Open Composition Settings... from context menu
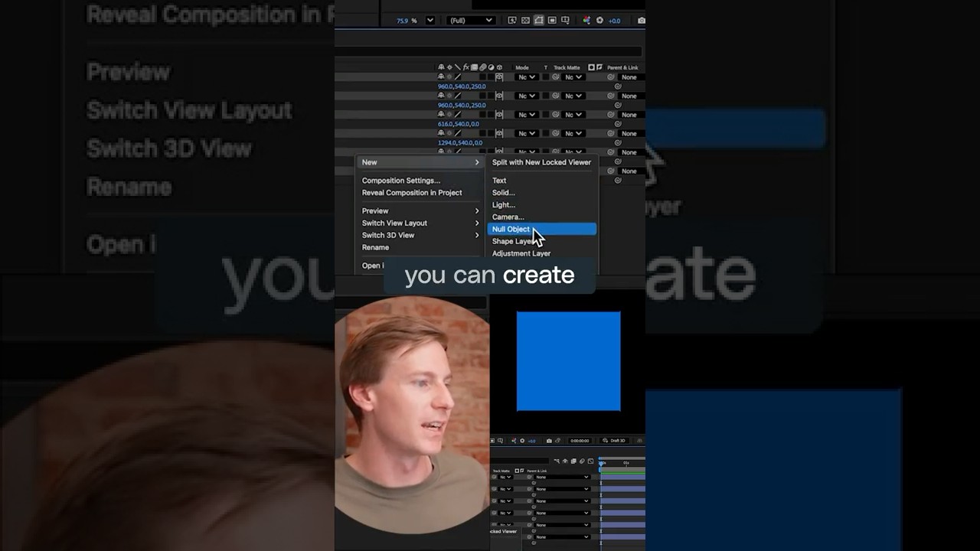The width and height of the screenshot is (980, 551). pos(420,181)
